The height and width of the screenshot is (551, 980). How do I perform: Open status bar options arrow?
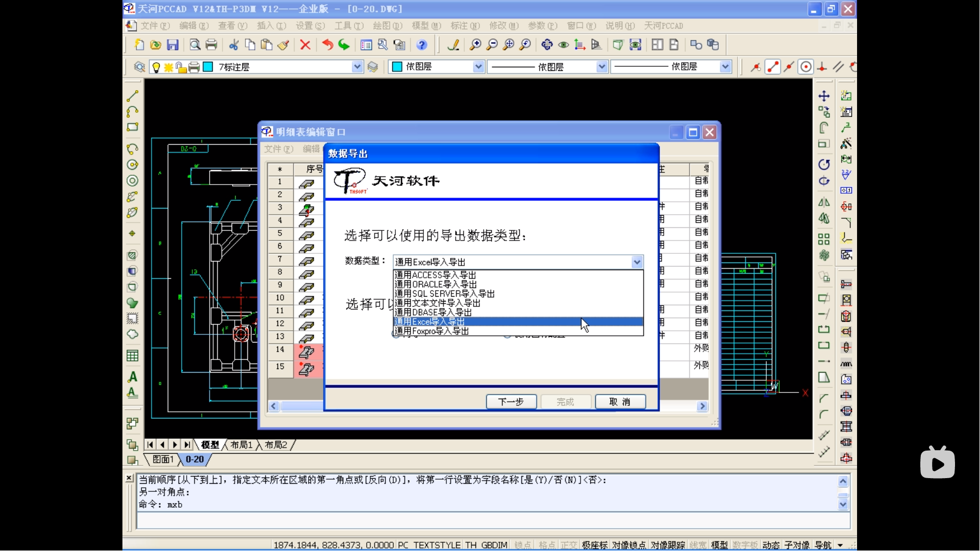coord(840,545)
